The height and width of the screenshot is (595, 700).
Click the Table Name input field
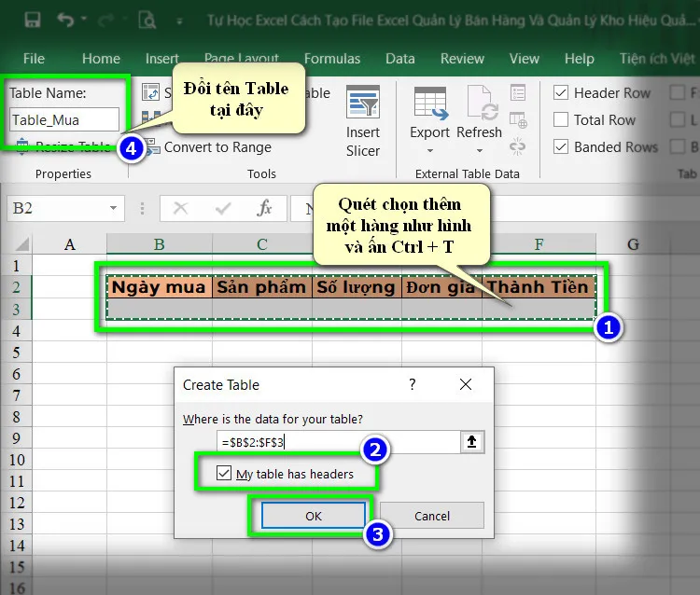[x=64, y=119]
